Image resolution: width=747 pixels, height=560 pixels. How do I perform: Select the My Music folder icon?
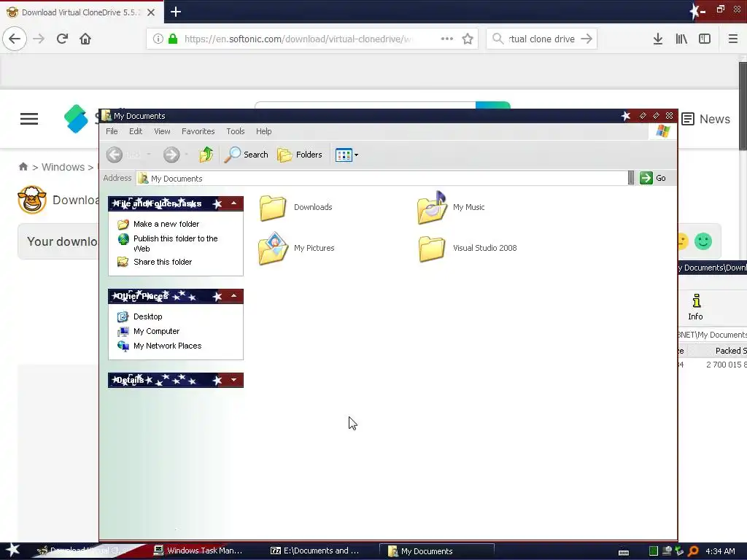[432, 207]
